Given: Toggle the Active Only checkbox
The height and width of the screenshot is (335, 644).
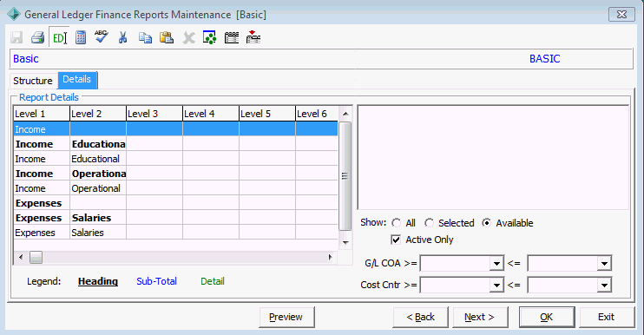Looking at the screenshot, I should pos(396,240).
